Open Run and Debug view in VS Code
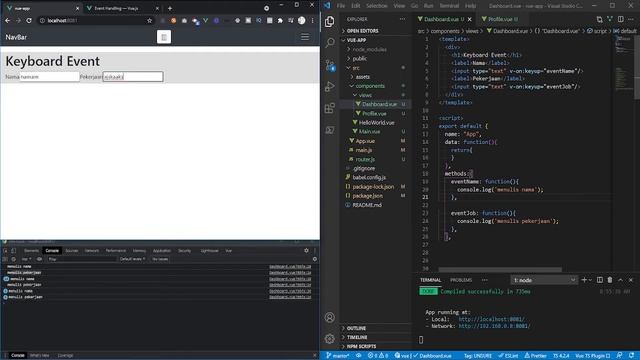The height and width of the screenshot is (360, 640). pyautogui.click(x=330, y=87)
